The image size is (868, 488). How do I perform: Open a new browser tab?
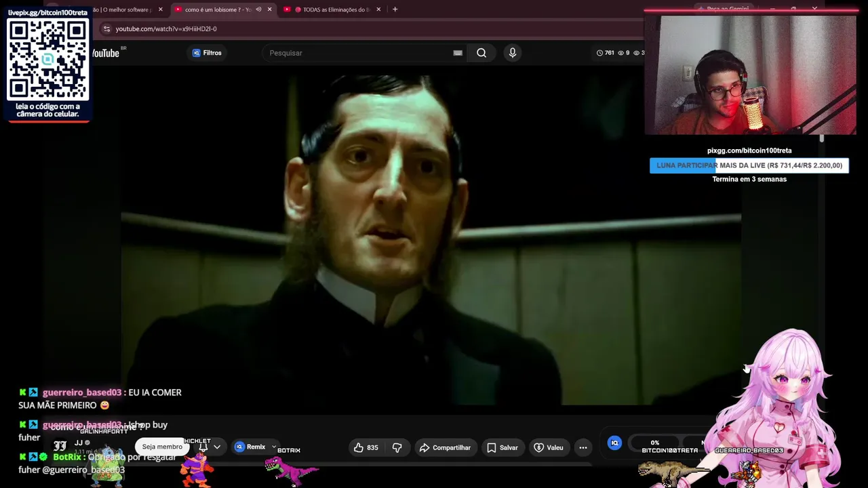pyautogui.click(x=395, y=9)
